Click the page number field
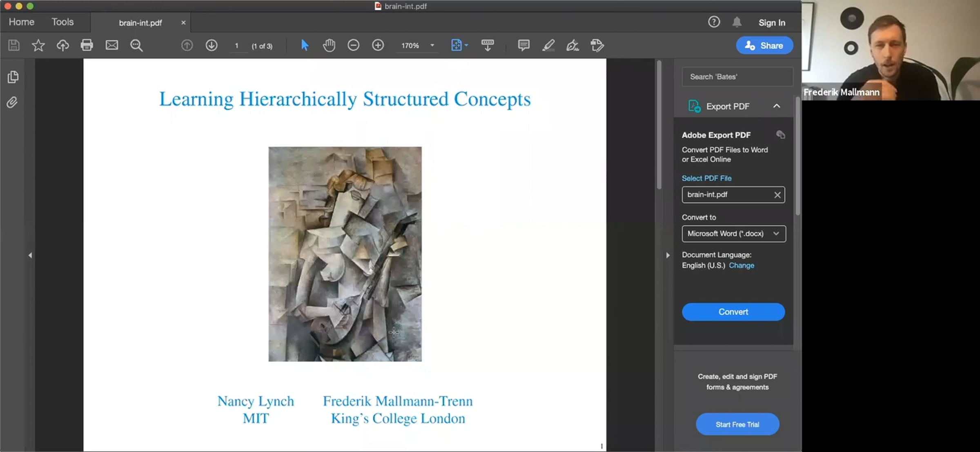This screenshot has width=980, height=452. tap(237, 46)
